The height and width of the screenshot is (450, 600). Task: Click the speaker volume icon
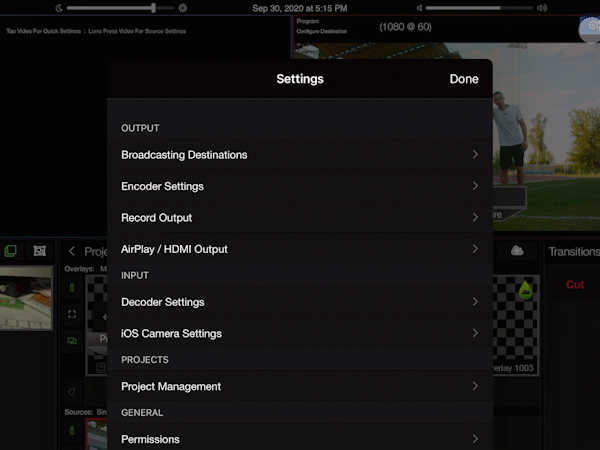pyautogui.click(x=543, y=8)
